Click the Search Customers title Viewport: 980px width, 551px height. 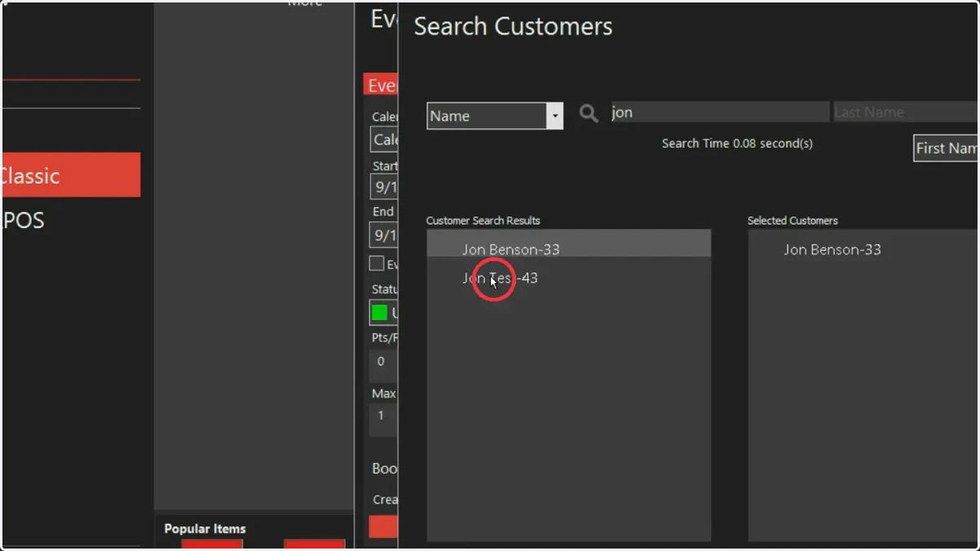pyautogui.click(x=513, y=26)
